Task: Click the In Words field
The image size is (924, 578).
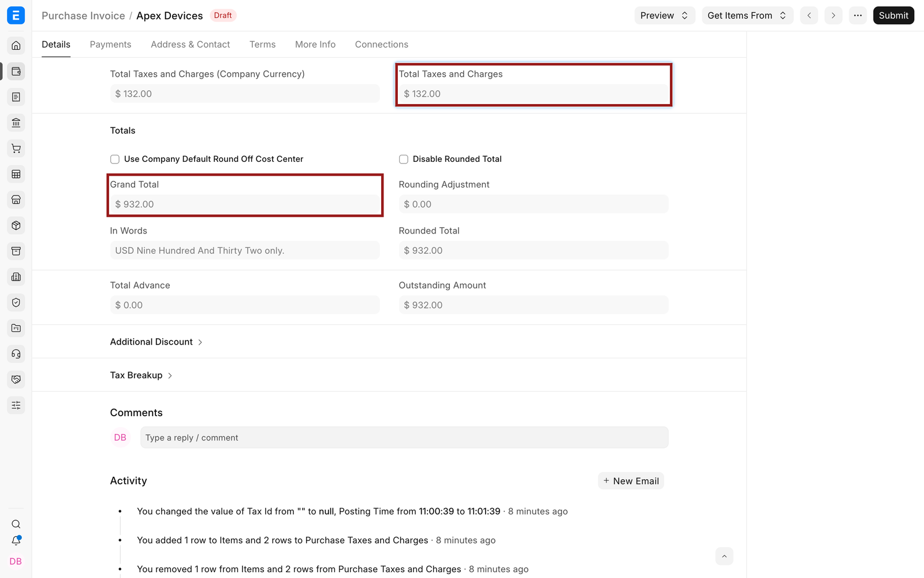Action: [x=245, y=250]
